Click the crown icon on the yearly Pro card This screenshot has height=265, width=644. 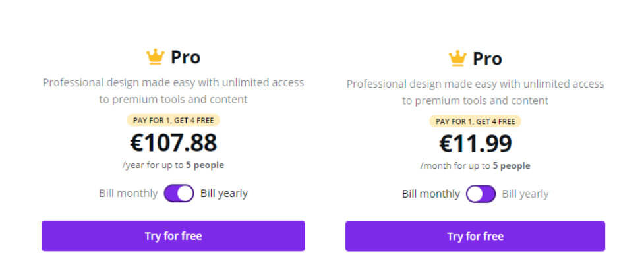[x=156, y=57]
